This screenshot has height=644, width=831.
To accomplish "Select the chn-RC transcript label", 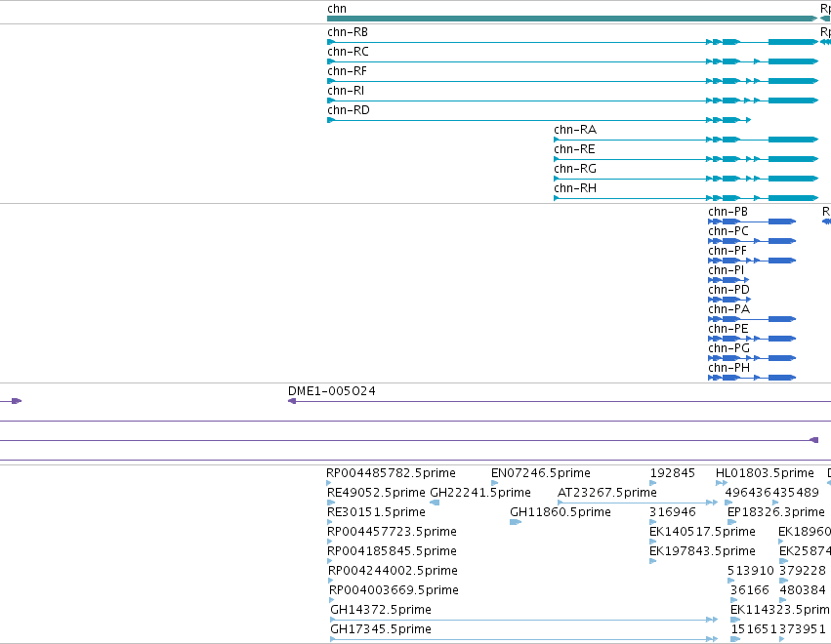I will 348,52.
